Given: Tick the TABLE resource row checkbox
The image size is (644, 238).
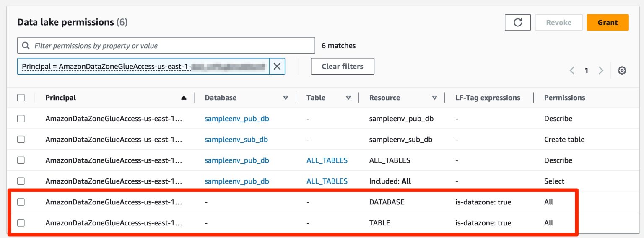Looking at the screenshot, I should click(x=21, y=223).
